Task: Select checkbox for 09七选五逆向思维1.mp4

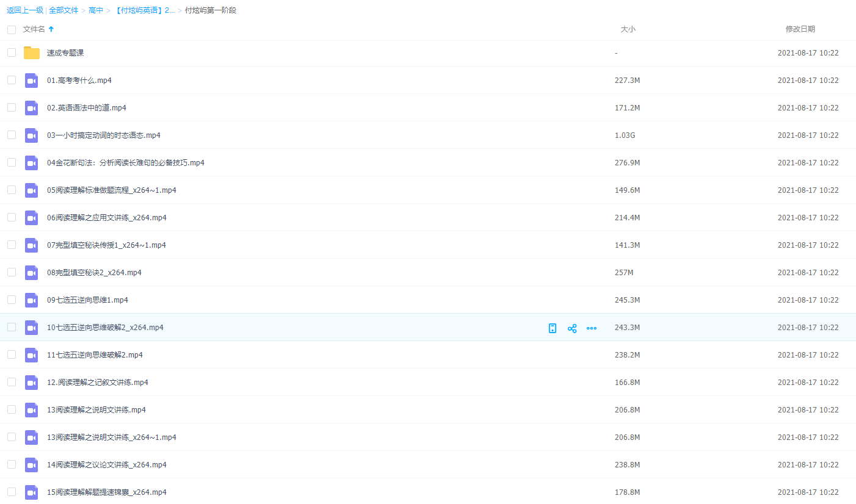Action: (12, 300)
